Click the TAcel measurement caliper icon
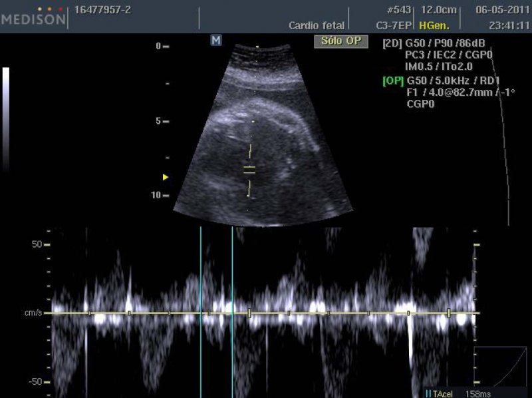This screenshot has width=532, height=398. 428,393
